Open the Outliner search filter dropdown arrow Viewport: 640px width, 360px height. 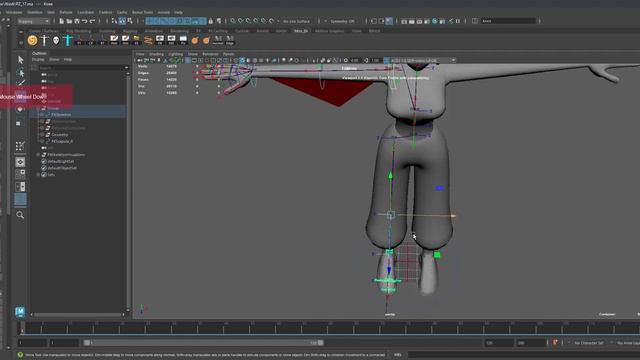(x=126, y=68)
